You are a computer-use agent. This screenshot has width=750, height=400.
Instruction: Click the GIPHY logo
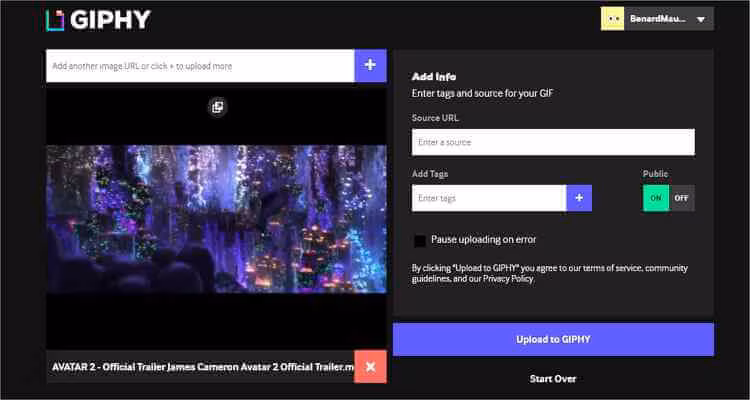click(99, 20)
